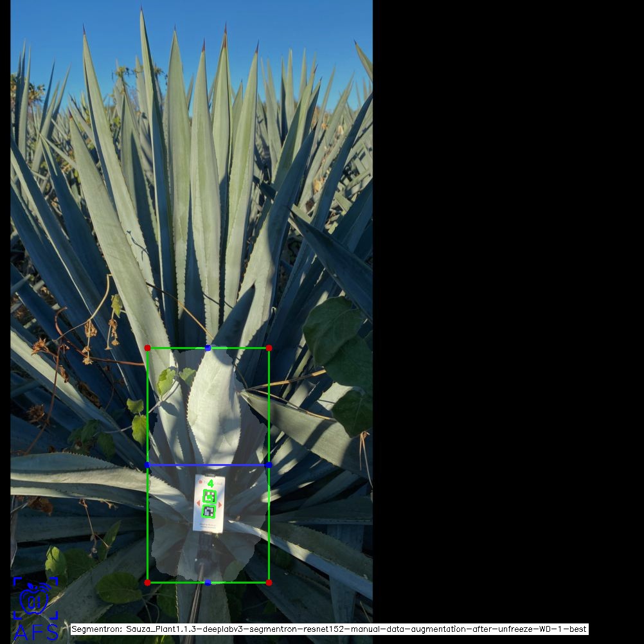Click the upper detected marker on tag
Viewport: 644px width, 644px height.
pyautogui.click(x=209, y=496)
